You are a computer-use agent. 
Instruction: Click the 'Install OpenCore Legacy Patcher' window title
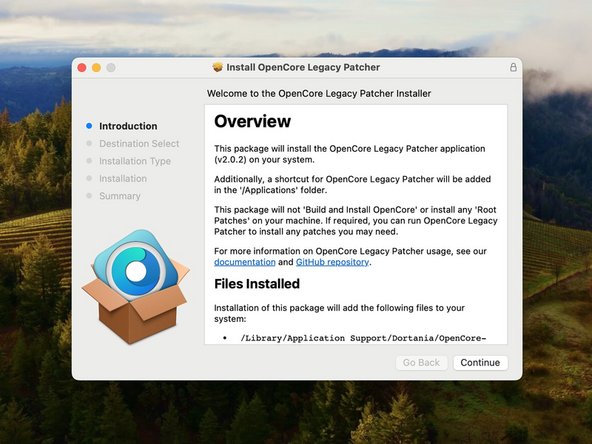point(303,67)
